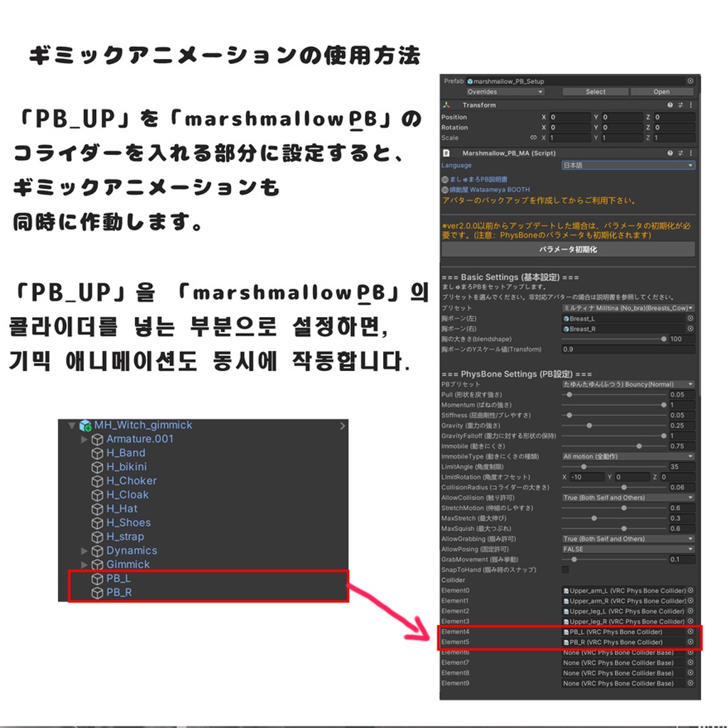Click the Marshmallow_PB_MA script icon
Image resolution: width=728 pixels, height=728 pixels.
coord(446,153)
